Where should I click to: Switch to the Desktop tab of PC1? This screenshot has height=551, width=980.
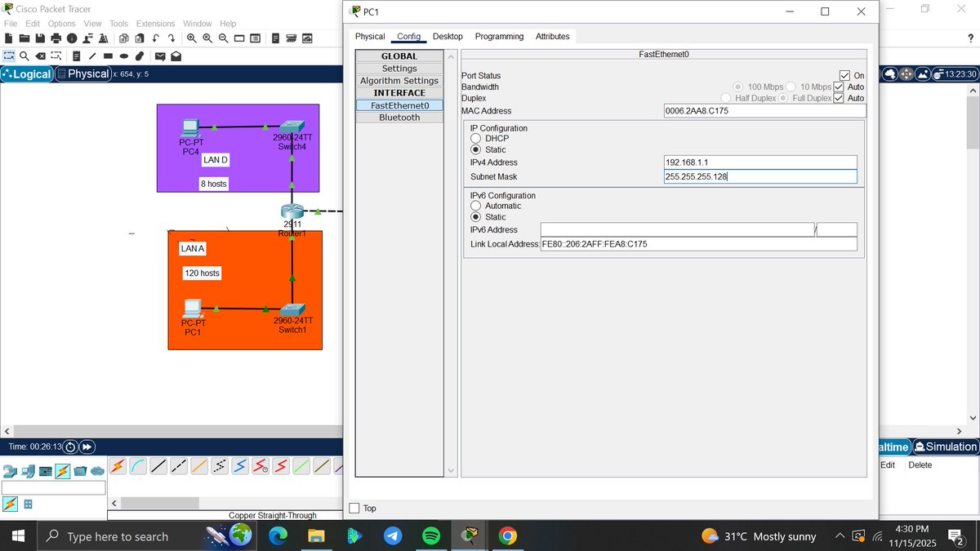pyautogui.click(x=448, y=36)
